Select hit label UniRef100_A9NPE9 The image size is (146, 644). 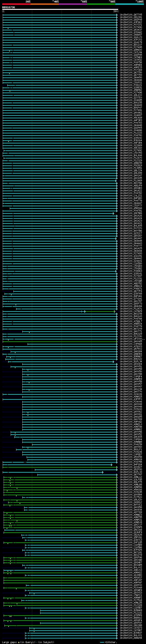point(131,379)
